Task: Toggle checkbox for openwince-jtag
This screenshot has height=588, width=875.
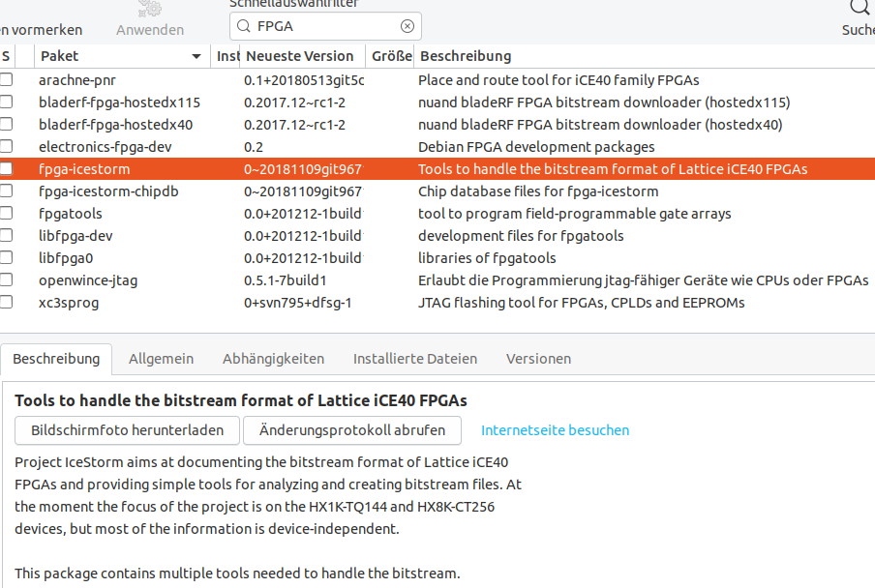Action: (x=6, y=280)
